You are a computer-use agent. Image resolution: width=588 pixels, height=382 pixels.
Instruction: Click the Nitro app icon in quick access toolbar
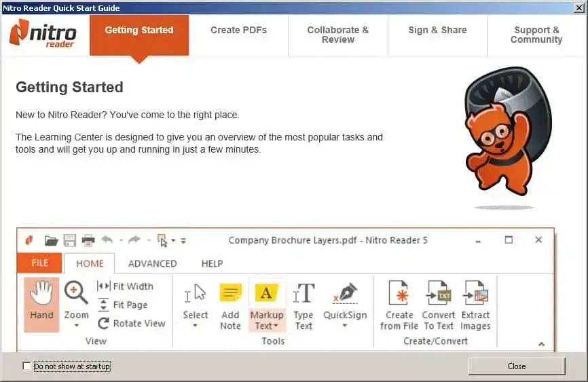click(29, 240)
